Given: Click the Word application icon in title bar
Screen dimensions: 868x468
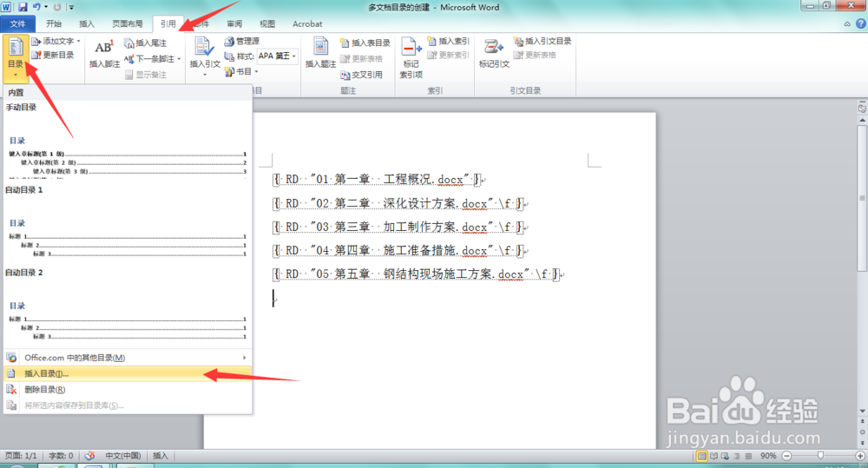Looking at the screenshot, I should tap(6, 7).
